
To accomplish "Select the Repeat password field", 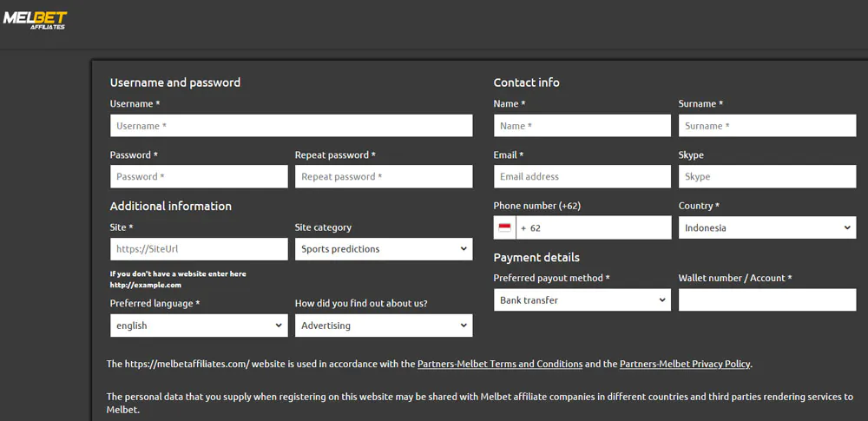I will (384, 177).
